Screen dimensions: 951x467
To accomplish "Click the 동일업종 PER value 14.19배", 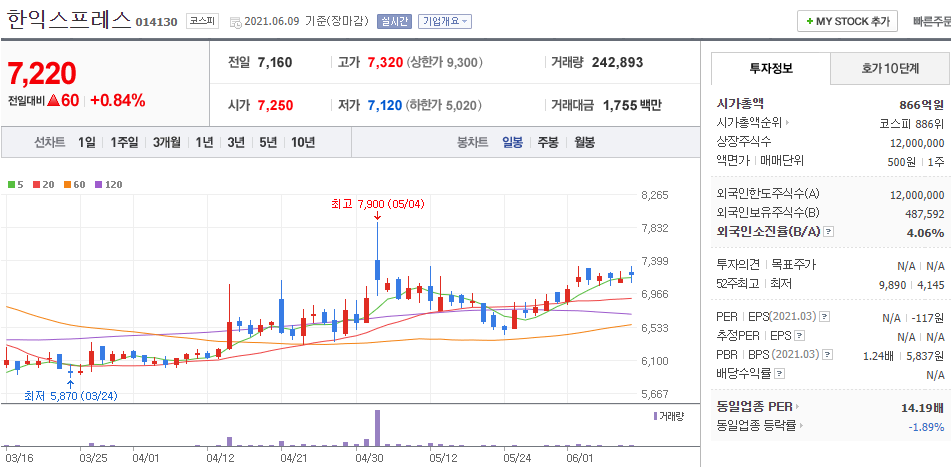I will coord(923,408).
